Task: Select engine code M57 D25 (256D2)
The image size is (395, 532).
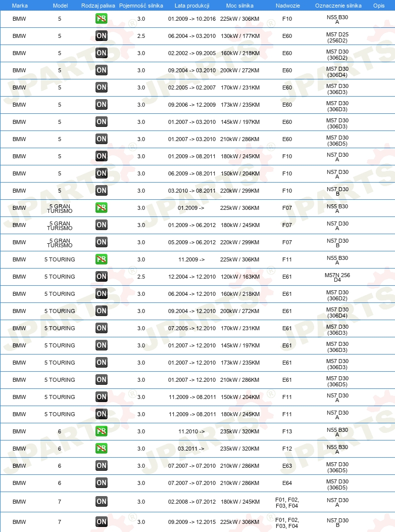Action: pyautogui.click(x=337, y=37)
